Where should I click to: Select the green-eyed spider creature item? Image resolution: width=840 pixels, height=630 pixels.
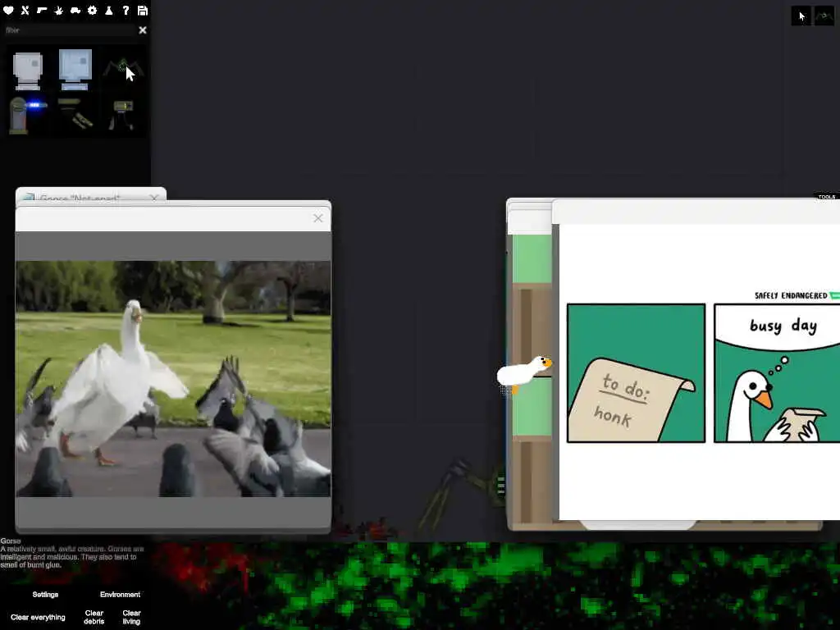(123, 69)
